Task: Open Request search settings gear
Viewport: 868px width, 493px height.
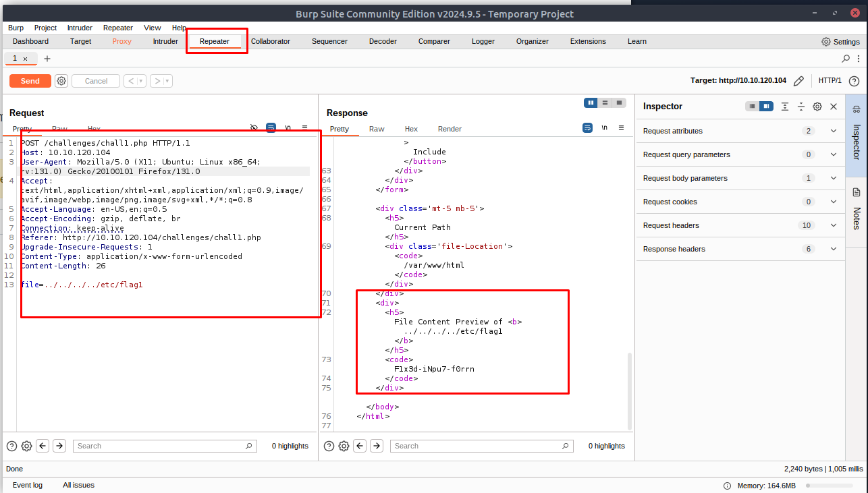Action: [x=26, y=446]
